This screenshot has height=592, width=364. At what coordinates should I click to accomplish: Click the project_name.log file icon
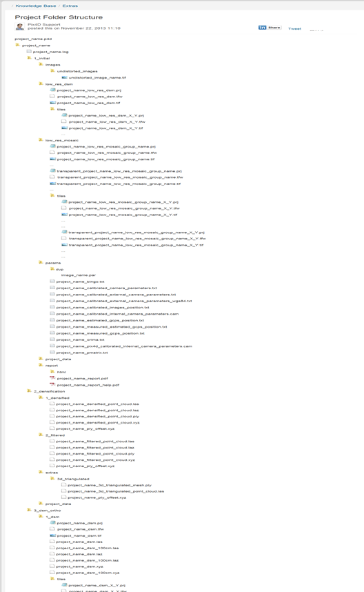[x=29, y=51]
